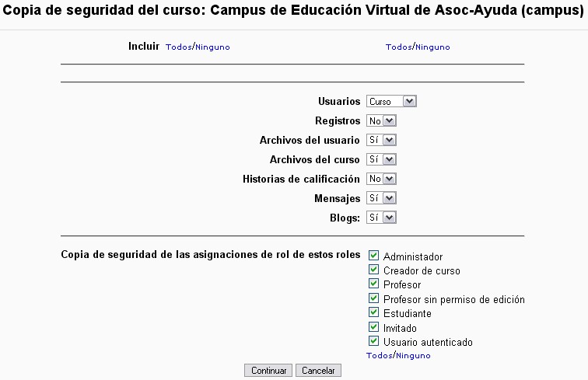Open the Mensajes dropdown
Viewport: 588px width, 380px height.
(x=382, y=198)
